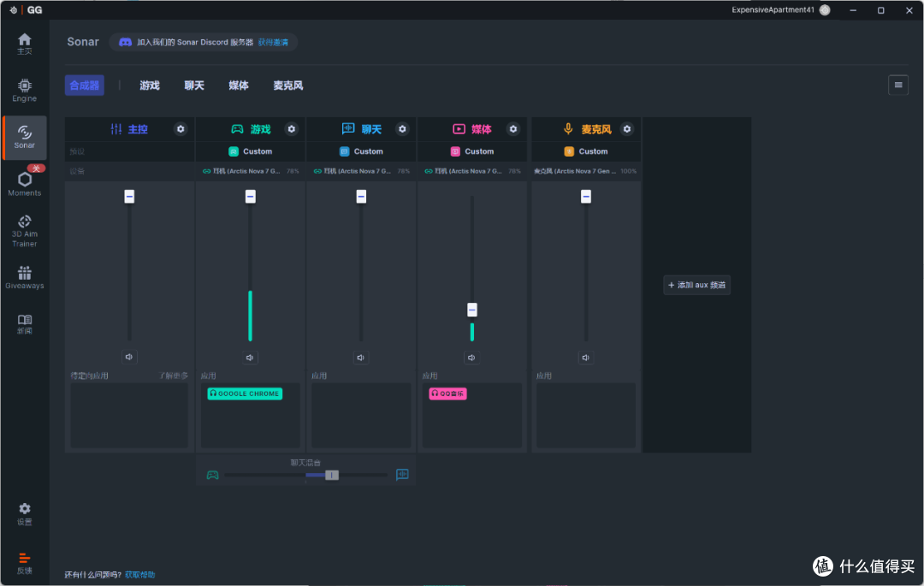Click the 媒体 media volume slider handle
This screenshot has height=586, width=924.
(x=472, y=310)
